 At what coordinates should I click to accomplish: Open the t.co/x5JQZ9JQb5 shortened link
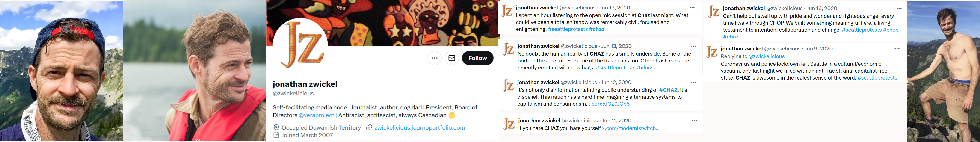(609, 104)
